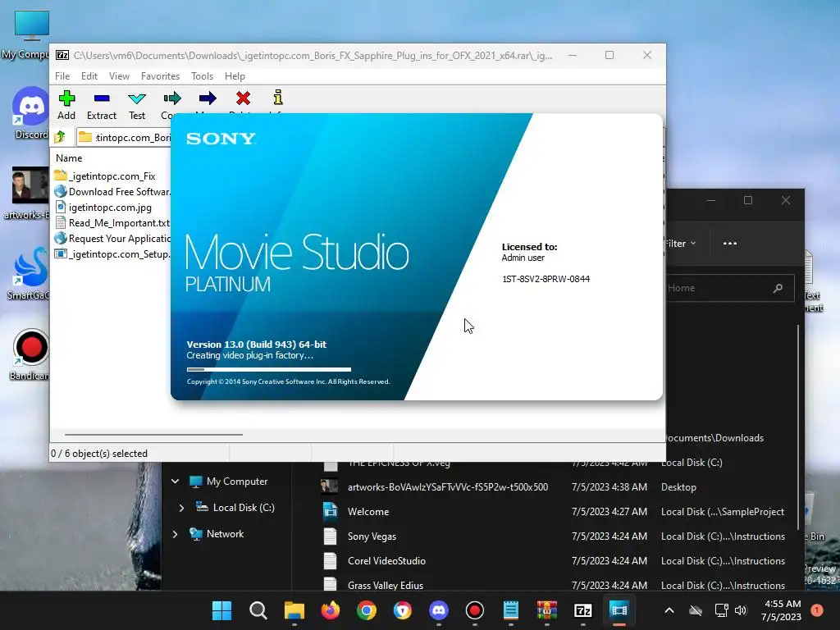The width and height of the screenshot is (840, 630).
Task: Collapse the My Computer tree node
Action: pos(176,481)
